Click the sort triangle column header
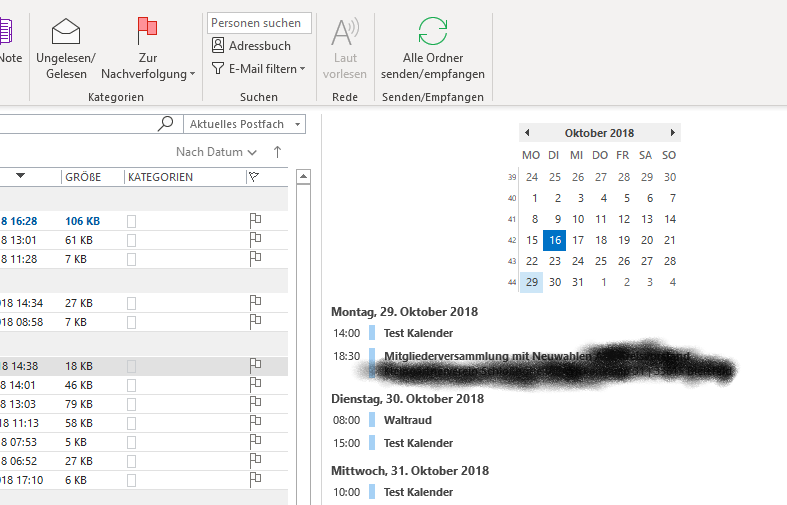Viewport: 787px width, 505px height. click(x=20, y=176)
